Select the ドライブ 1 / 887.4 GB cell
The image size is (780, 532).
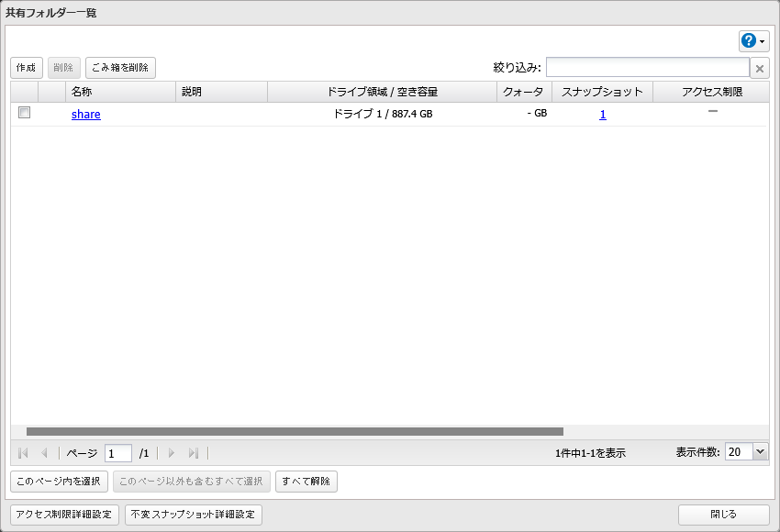click(x=382, y=114)
